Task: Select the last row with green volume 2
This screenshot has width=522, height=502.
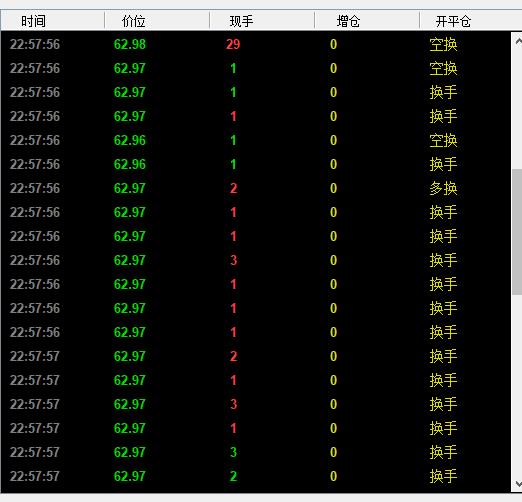Action: click(x=256, y=476)
